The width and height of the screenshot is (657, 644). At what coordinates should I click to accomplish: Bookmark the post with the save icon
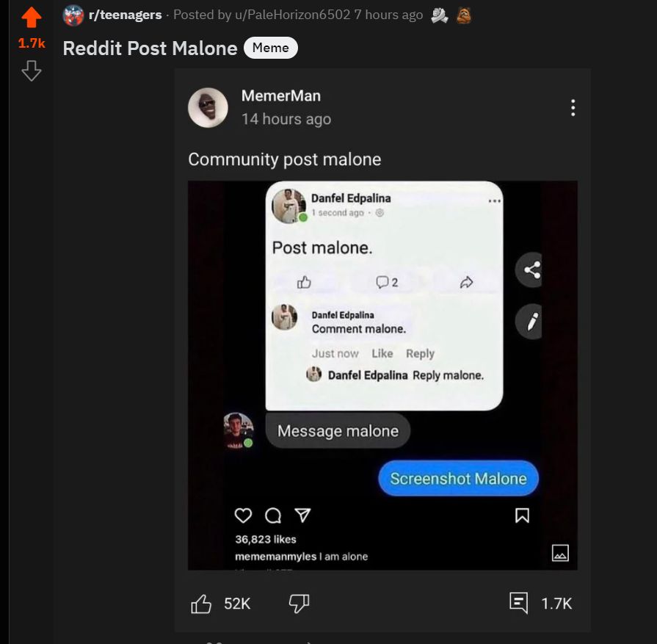522,515
